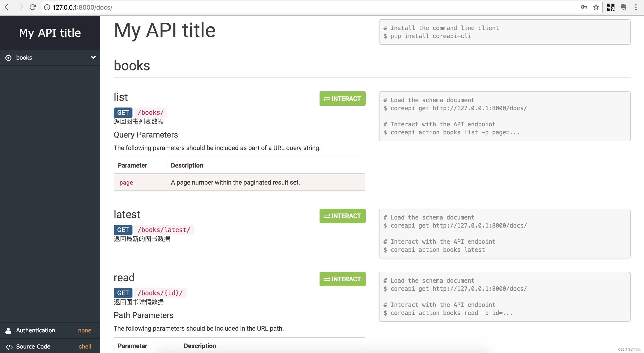
Task: Click the INTERACT button for latest endpoint
Action: pos(342,216)
